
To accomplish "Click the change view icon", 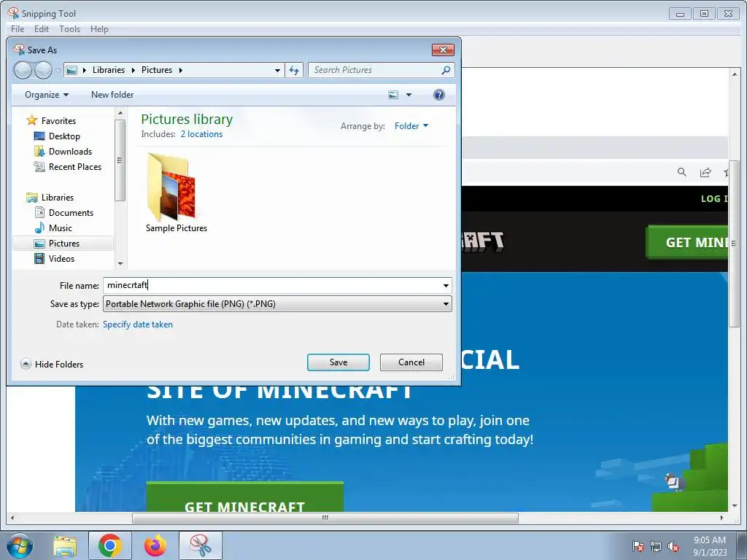I will [x=393, y=95].
